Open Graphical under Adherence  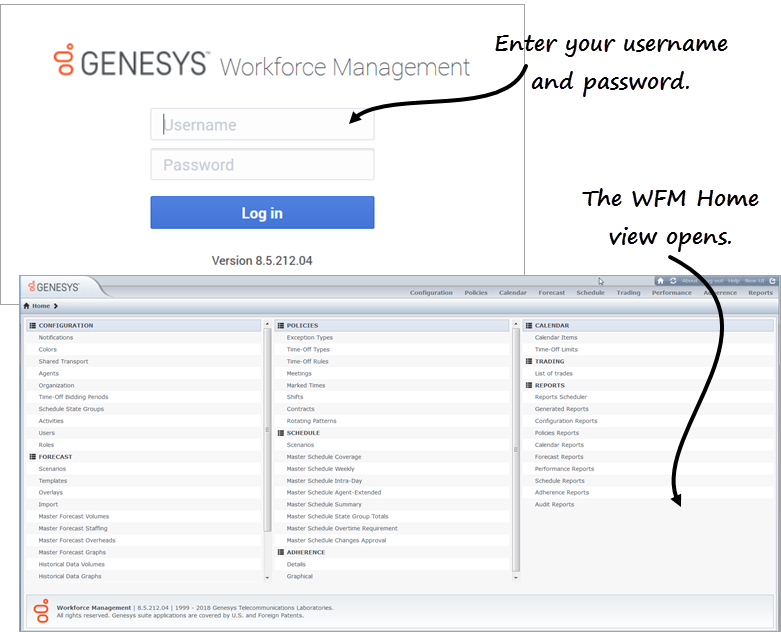299,576
